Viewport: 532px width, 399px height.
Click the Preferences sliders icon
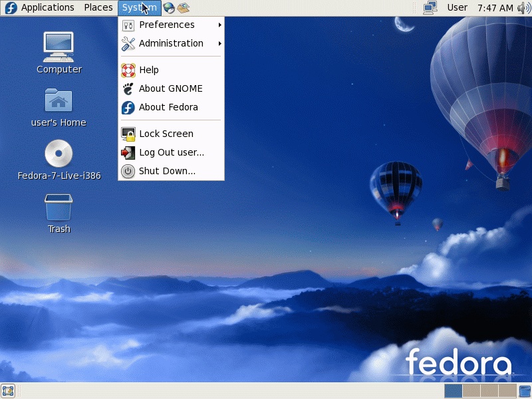pos(128,25)
